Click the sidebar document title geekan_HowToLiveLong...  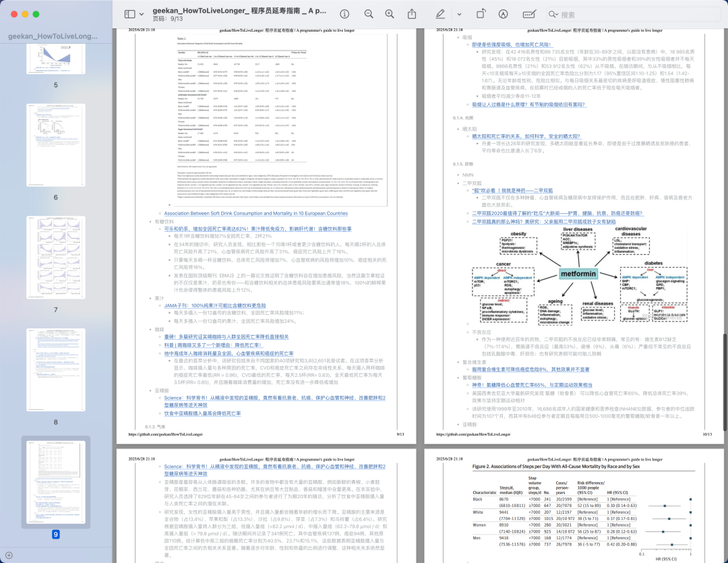pos(53,36)
